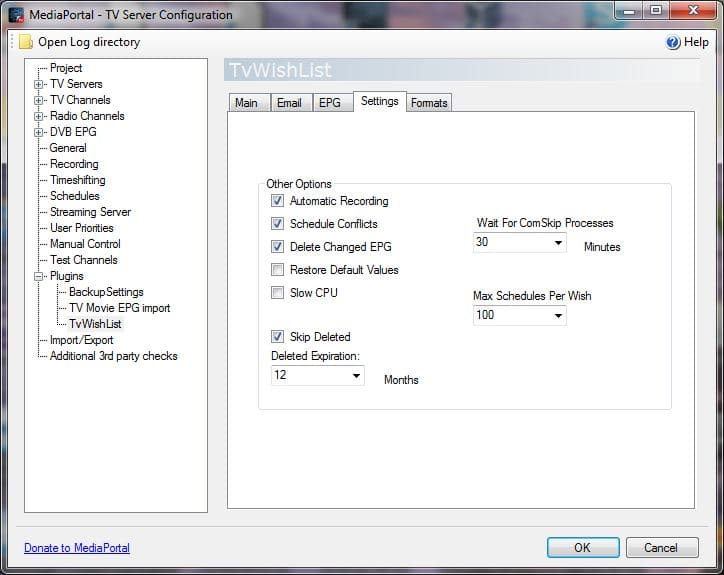Select the DVB EPG tree label
Image resolution: width=724 pixels, height=575 pixels.
73,132
